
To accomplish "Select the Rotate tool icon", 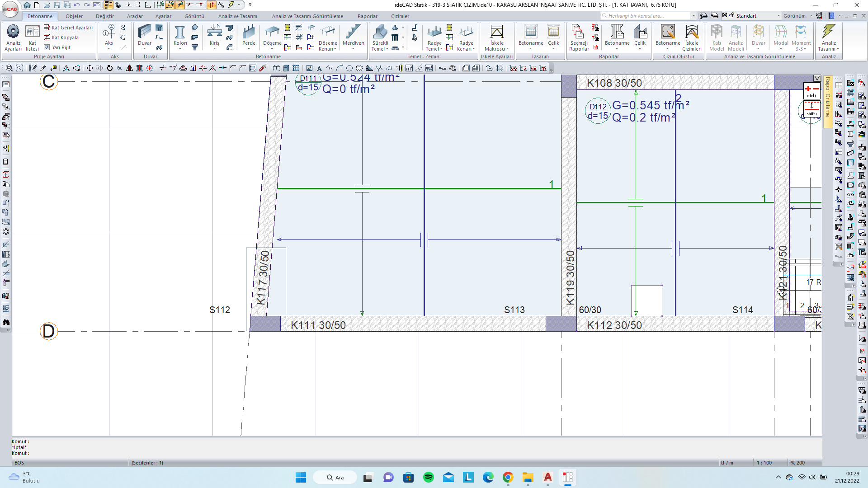I will coord(109,68).
